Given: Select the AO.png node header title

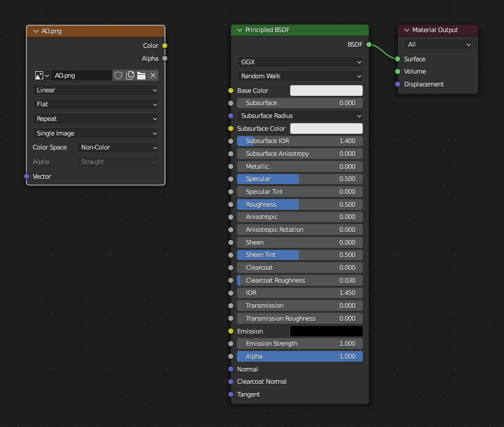Looking at the screenshot, I should (51, 31).
